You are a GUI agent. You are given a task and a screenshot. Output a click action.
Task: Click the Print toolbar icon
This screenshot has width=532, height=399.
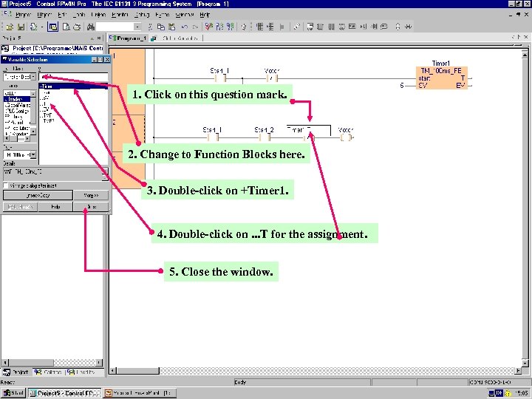click(78, 27)
